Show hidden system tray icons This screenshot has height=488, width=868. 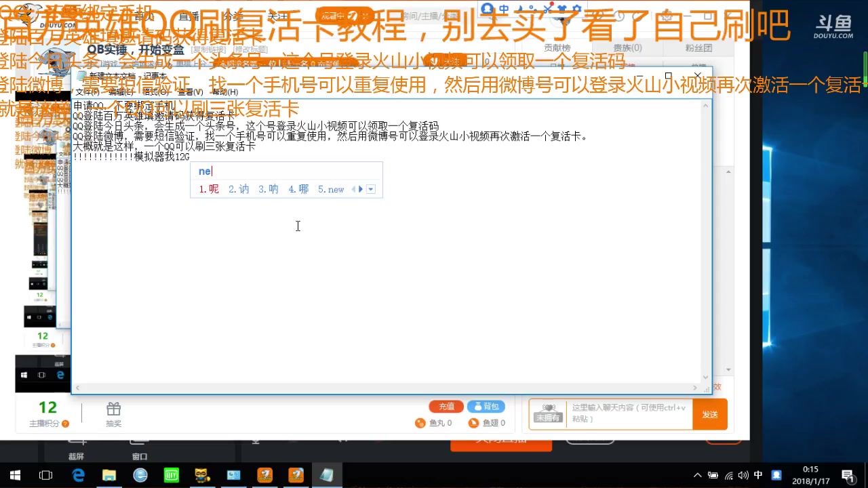point(697,475)
